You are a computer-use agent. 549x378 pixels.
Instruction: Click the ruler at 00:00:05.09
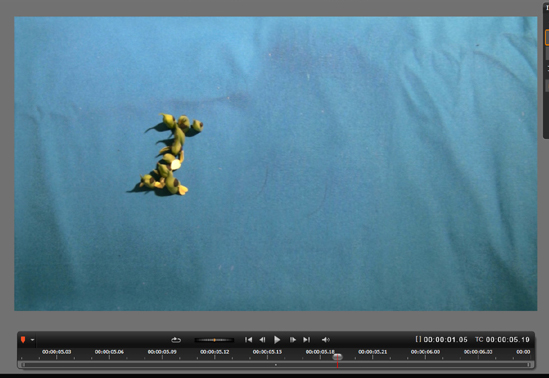coord(162,352)
